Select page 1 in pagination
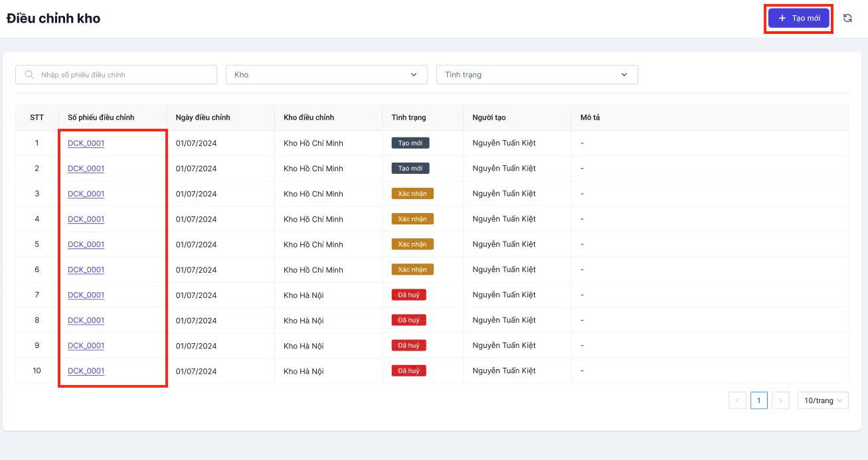Image resolution: width=868 pixels, height=460 pixels. (x=759, y=401)
